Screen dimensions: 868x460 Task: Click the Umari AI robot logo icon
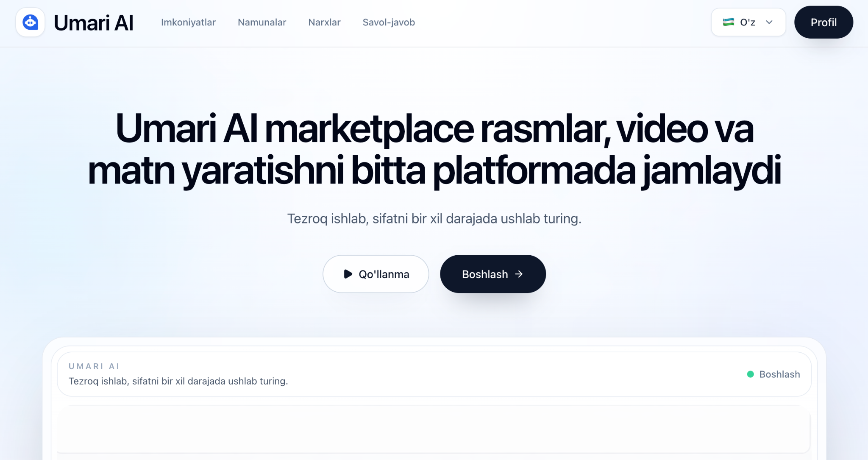pyautogui.click(x=30, y=22)
